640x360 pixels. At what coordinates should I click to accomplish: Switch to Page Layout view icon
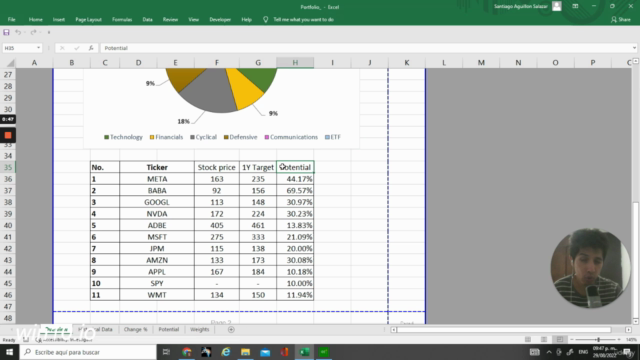[544, 340]
